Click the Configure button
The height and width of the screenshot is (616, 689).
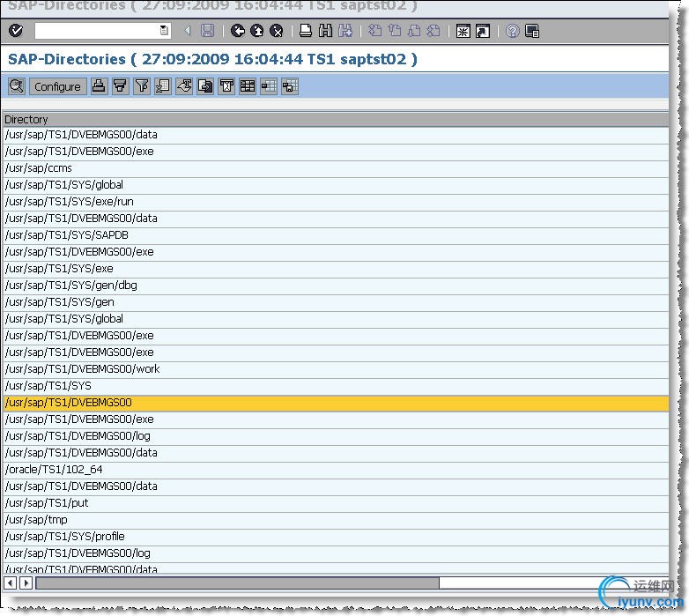click(57, 86)
